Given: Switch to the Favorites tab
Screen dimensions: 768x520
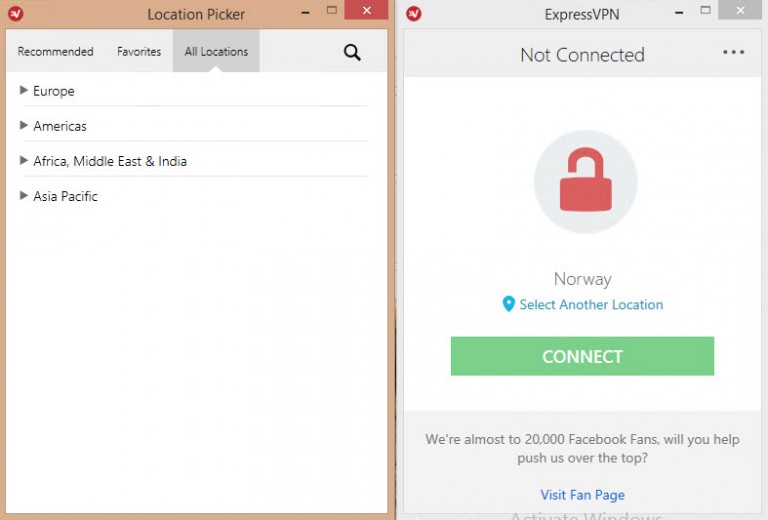Looking at the screenshot, I should click(x=139, y=51).
